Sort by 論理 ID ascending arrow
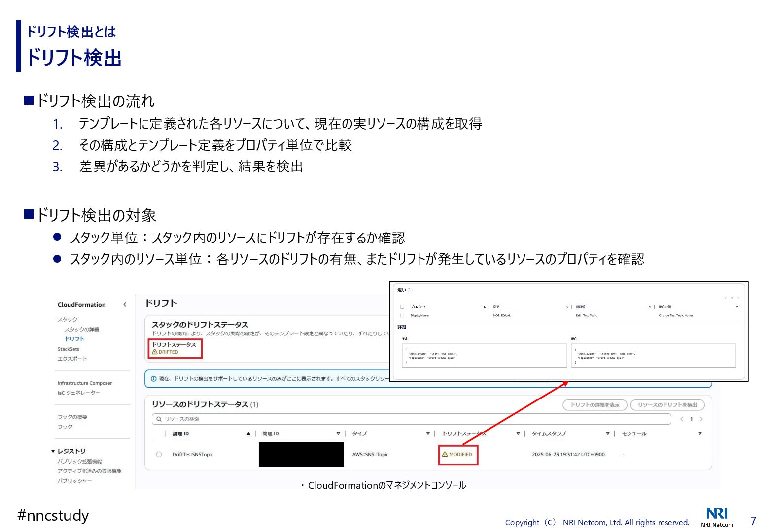 (248, 434)
